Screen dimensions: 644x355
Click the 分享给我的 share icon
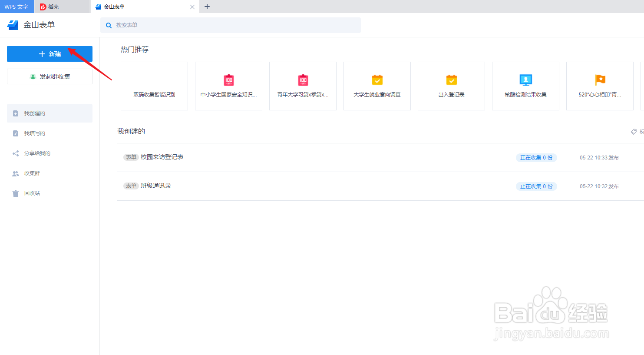pos(16,153)
